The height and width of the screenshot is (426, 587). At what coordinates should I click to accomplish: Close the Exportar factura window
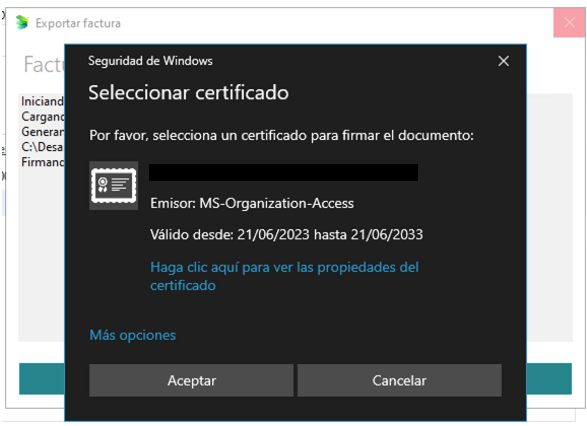click(x=569, y=23)
